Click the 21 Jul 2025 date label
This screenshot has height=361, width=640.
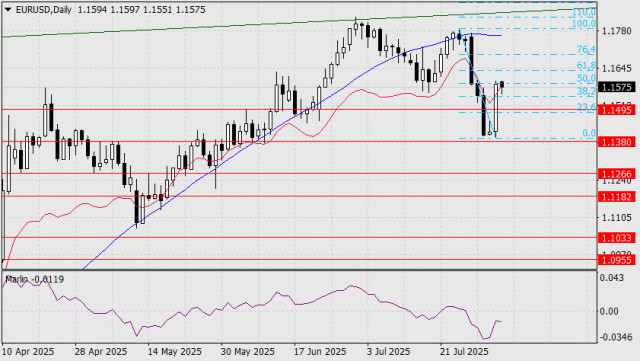click(464, 352)
